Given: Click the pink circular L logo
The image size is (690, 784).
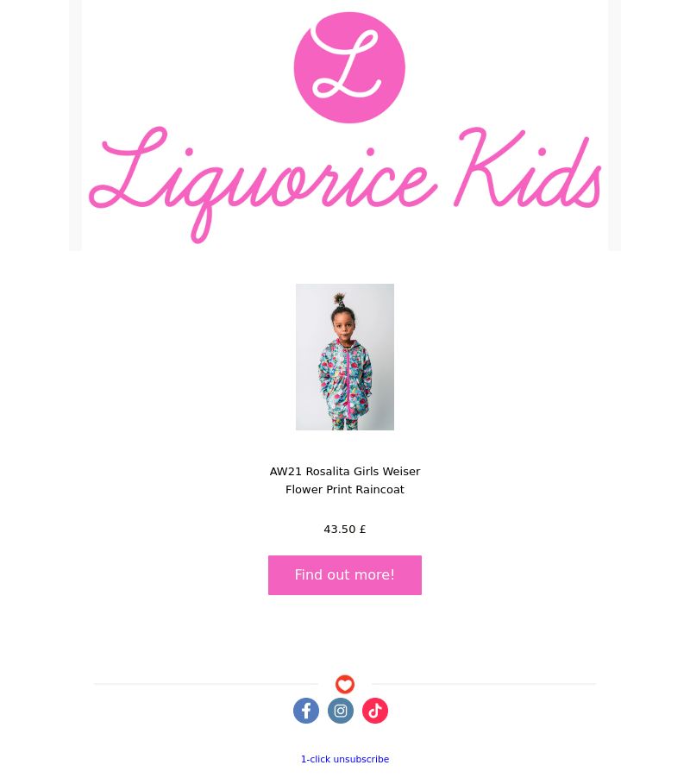Looking at the screenshot, I should (x=349, y=67).
